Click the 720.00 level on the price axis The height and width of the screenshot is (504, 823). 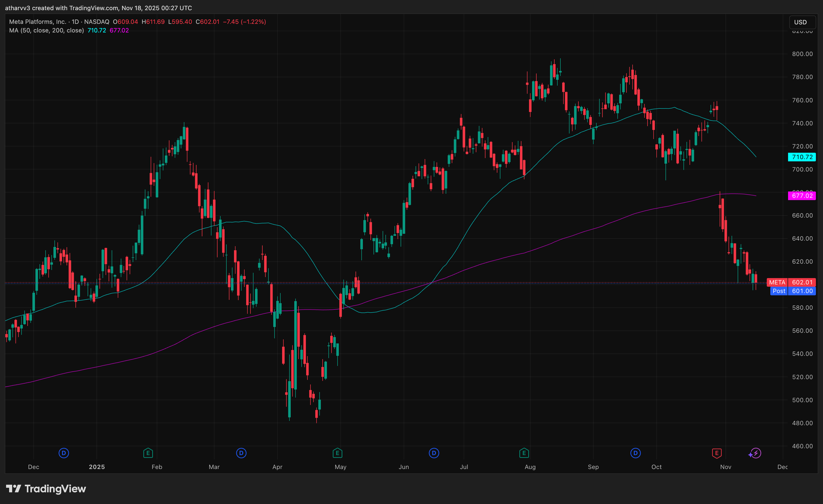pyautogui.click(x=802, y=146)
